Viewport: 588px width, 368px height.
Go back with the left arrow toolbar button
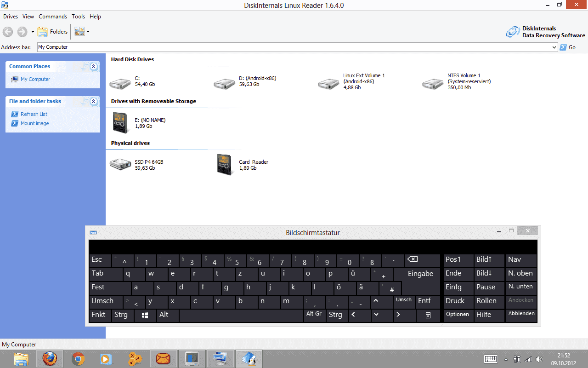pyautogui.click(x=8, y=32)
